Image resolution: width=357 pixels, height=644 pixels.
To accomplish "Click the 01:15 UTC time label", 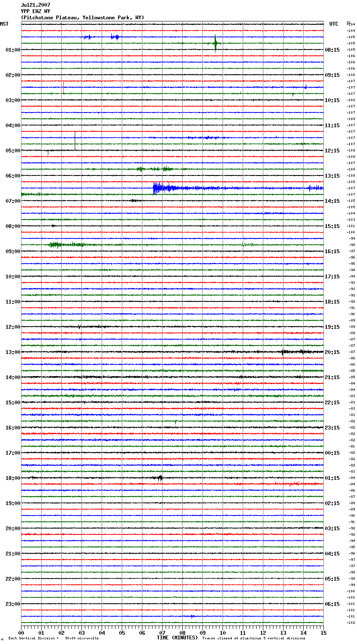I will click(332, 478).
